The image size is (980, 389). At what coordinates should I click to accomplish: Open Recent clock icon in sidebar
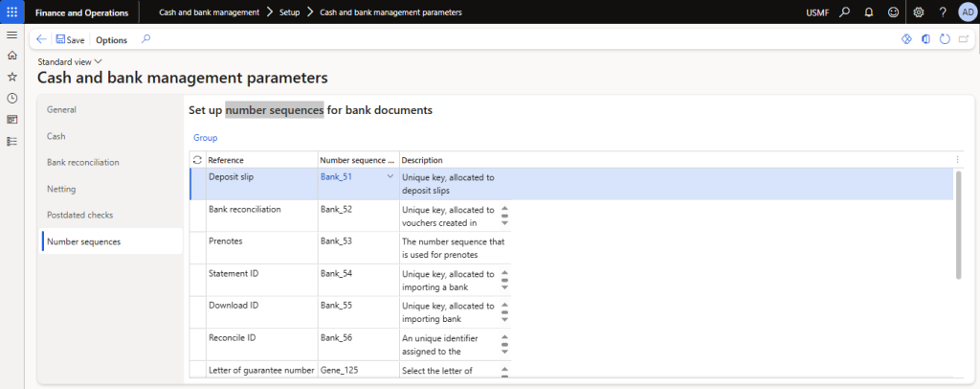(11, 98)
